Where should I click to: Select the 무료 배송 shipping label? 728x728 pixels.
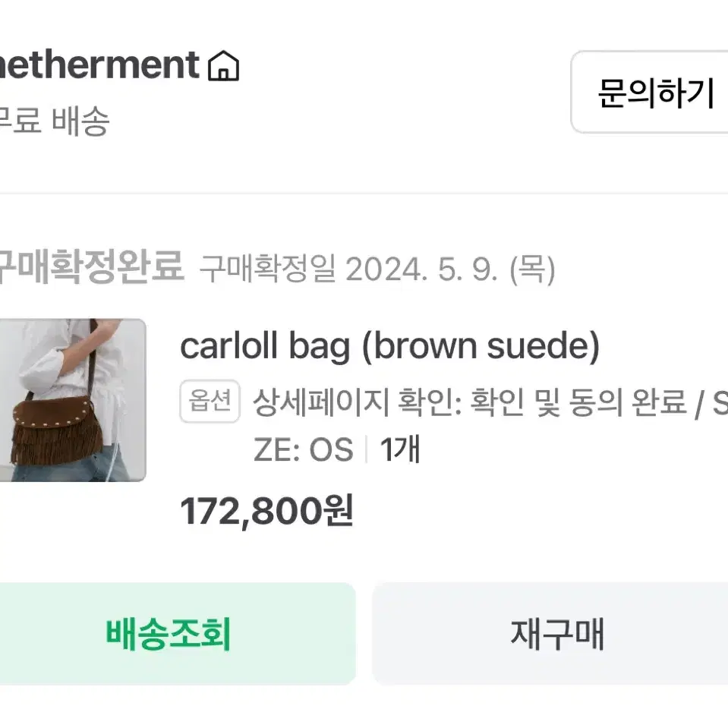pyautogui.click(x=53, y=121)
